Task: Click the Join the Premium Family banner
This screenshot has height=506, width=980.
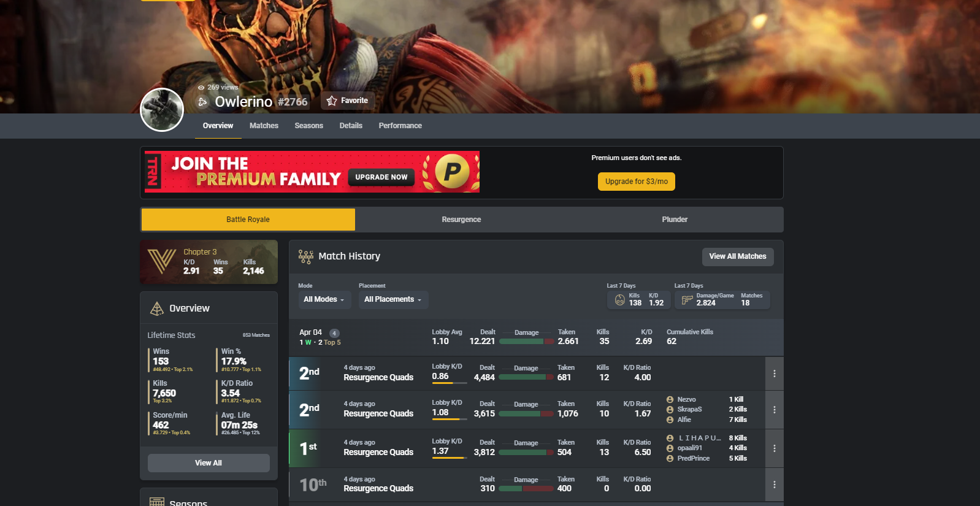Action: (x=312, y=172)
